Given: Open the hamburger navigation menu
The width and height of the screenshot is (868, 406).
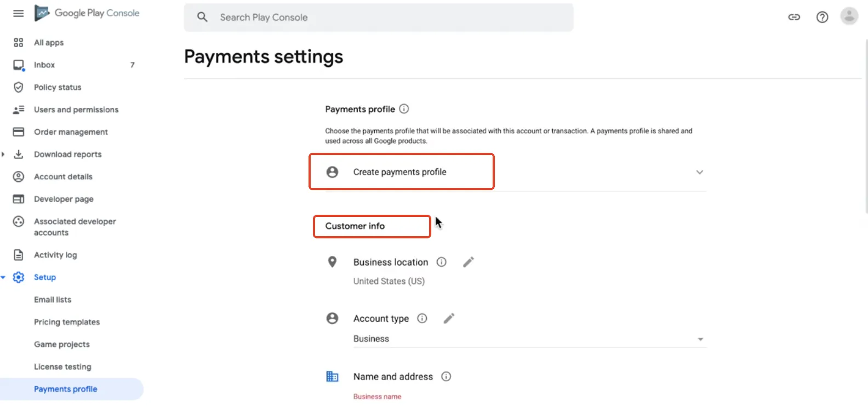Looking at the screenshot, I should pos(19,13).
